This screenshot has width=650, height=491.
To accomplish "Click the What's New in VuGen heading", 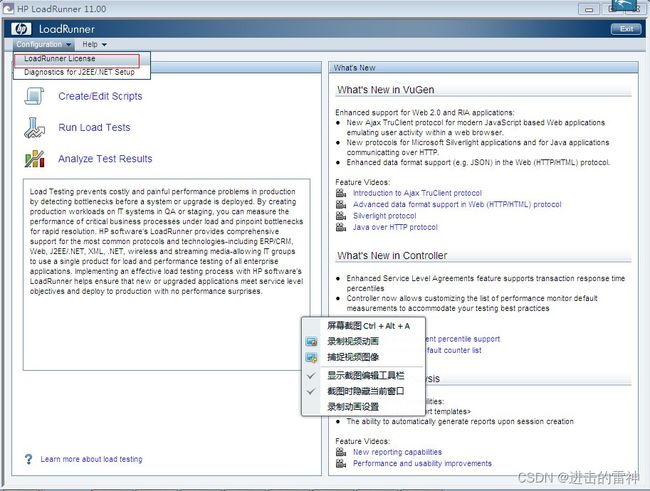I will click(x=386, y=90).
